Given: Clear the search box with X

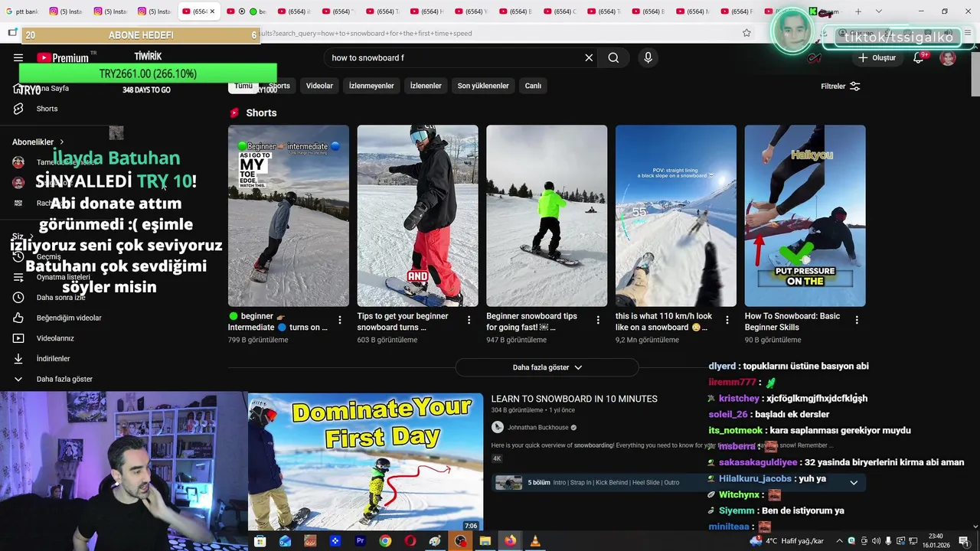Looking at the screenshot, I should 589,57.
